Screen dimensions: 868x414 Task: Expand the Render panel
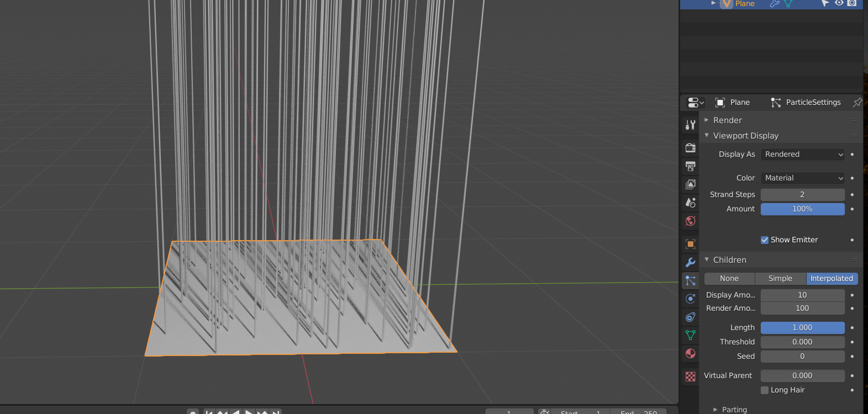707,120
